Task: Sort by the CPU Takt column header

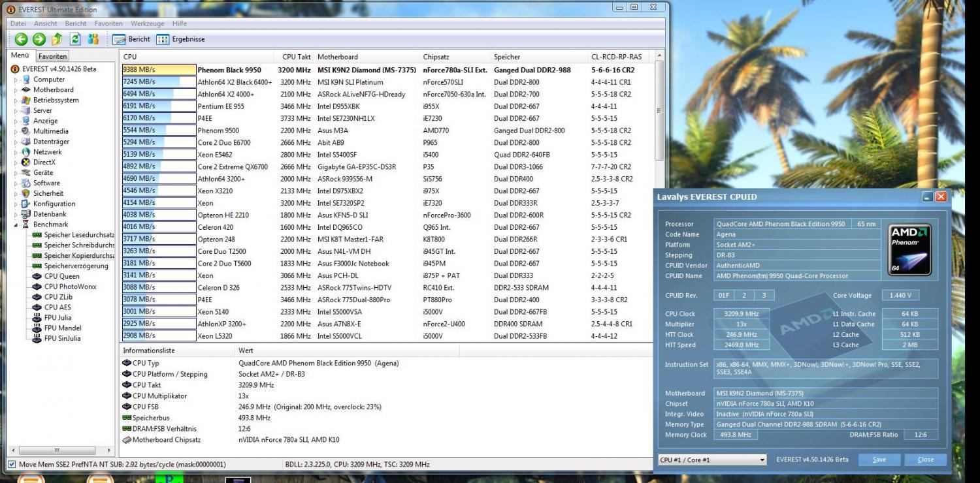Action: click(x=294, y=57)
